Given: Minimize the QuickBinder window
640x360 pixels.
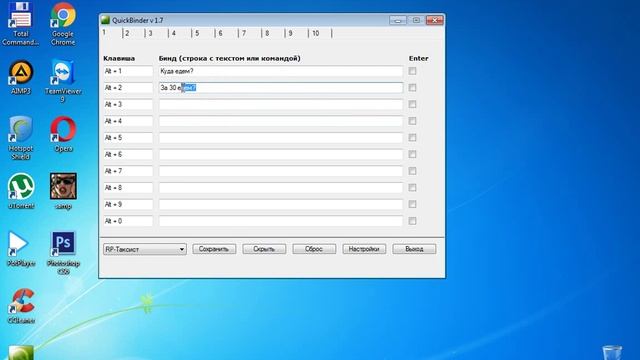Looking at the screenshot, I should (x=398, y=20).
